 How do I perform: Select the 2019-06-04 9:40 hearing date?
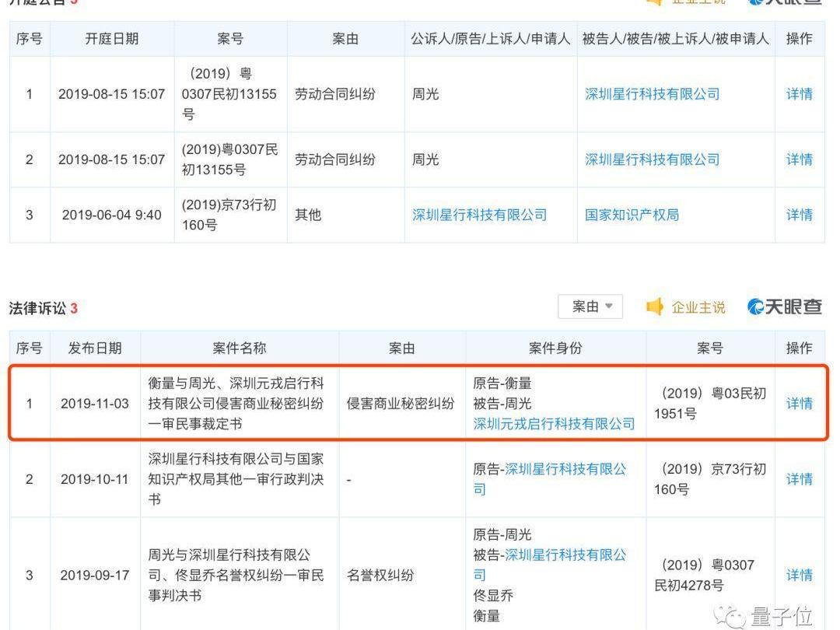111,215
